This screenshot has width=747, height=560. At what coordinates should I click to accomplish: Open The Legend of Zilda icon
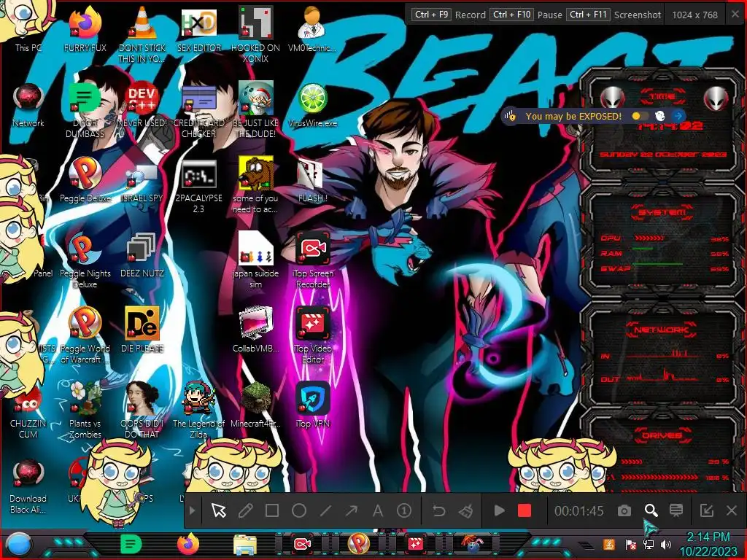coord(198,398)
